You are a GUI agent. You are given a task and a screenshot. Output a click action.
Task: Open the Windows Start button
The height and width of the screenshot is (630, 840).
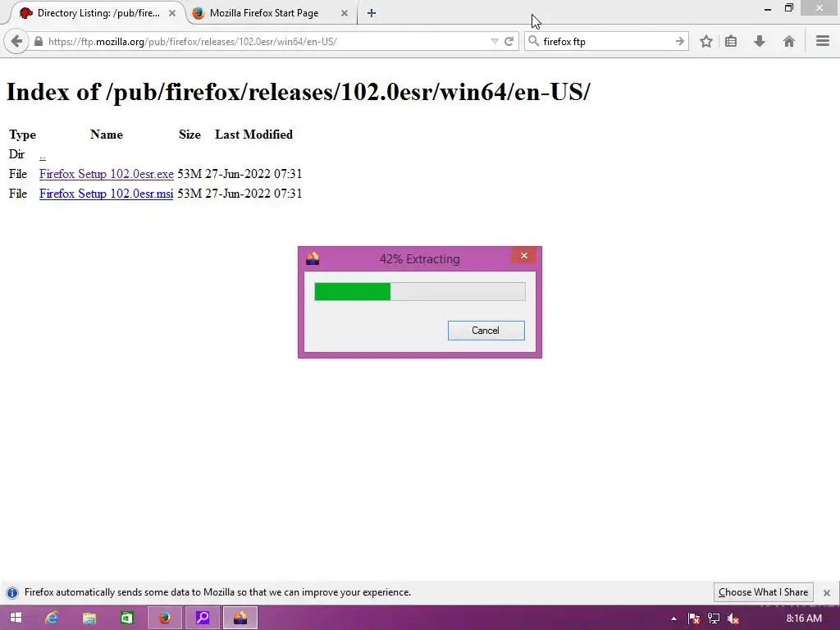coord(16,618)
